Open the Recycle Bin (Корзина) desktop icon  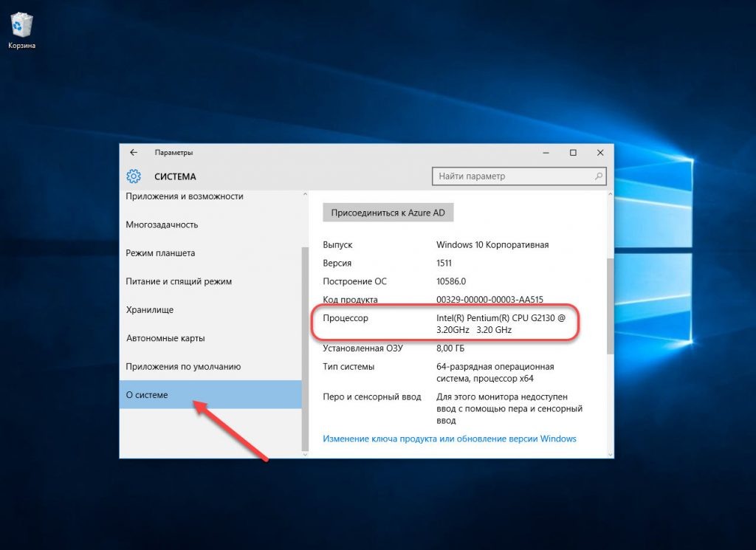click(21, 30)
